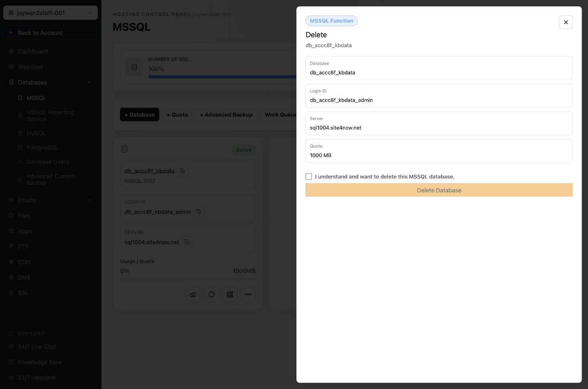
Task: Click the MSSQL Function badge
Action: 332,21
